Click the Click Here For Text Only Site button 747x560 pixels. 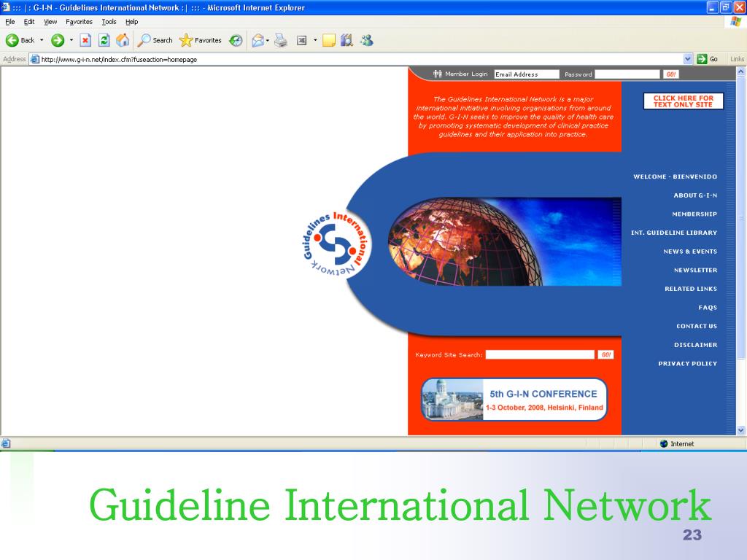click(683, 101)
